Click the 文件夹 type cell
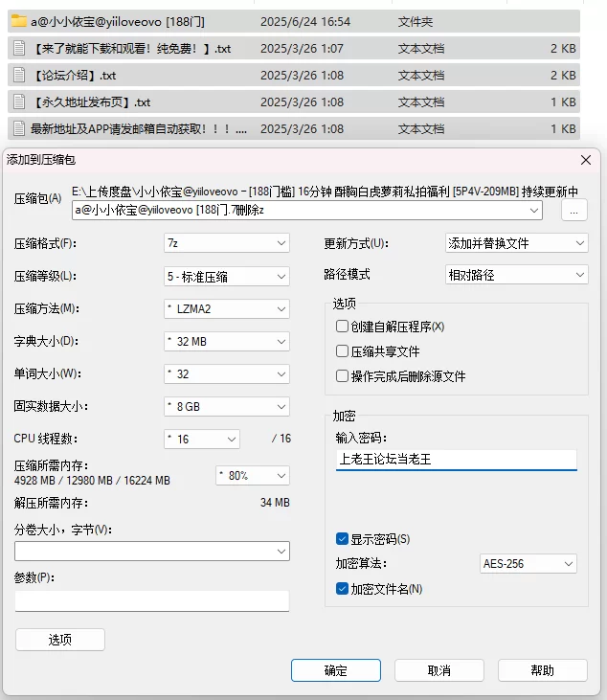Image resolution: width=607 pixels, height=700 pixels. pyautogui.click(x=416, y=21)
